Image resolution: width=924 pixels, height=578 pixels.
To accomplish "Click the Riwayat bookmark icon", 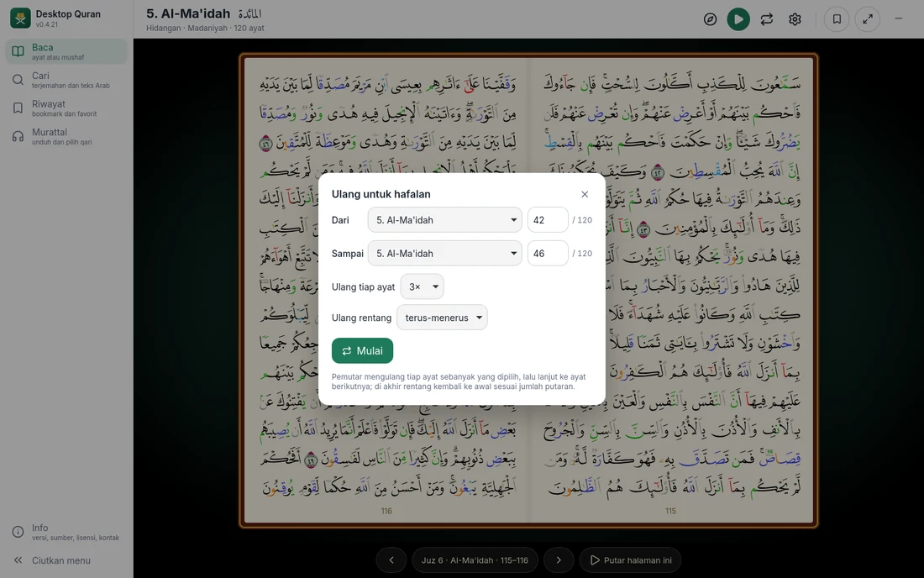I will point(18,108).
